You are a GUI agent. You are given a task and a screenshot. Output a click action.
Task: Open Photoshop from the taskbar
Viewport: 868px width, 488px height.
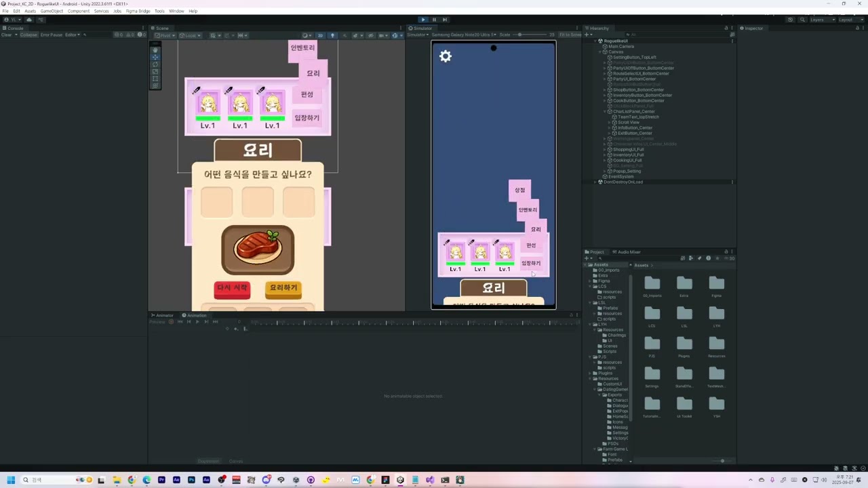[191, 480]
